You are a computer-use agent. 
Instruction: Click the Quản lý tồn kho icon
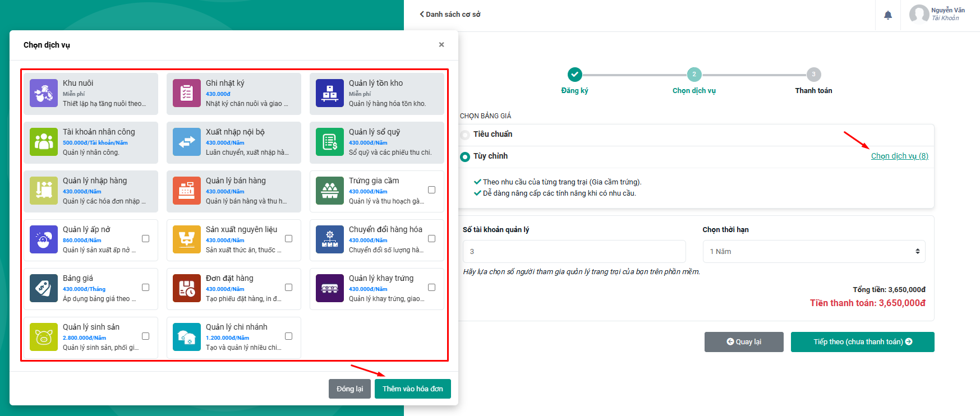pyautogui.click(x=330, y=93)
